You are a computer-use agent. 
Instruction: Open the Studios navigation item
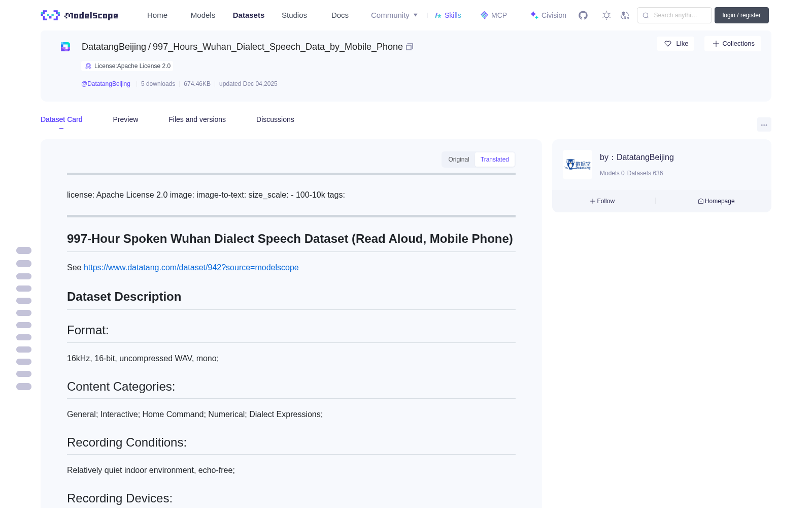point(294,15)
